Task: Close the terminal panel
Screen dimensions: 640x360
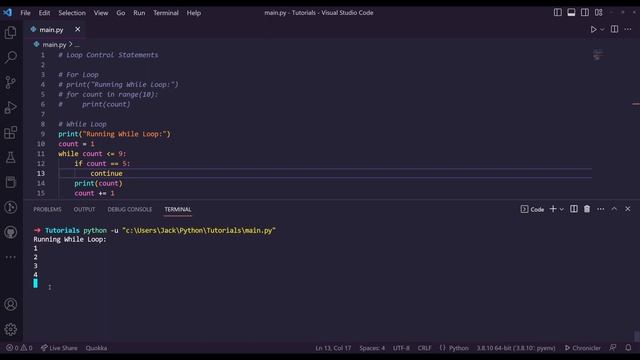Action: click(x=628, y=209)
